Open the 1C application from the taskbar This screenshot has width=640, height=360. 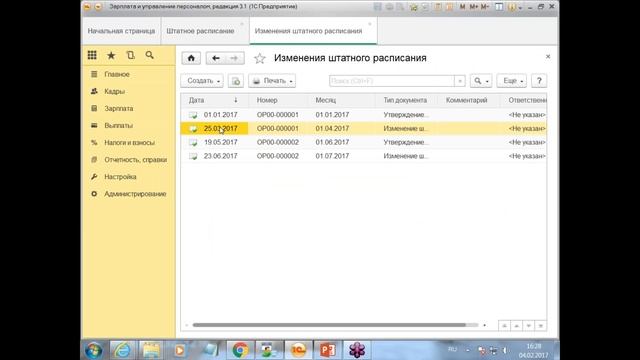click(298, 350)
